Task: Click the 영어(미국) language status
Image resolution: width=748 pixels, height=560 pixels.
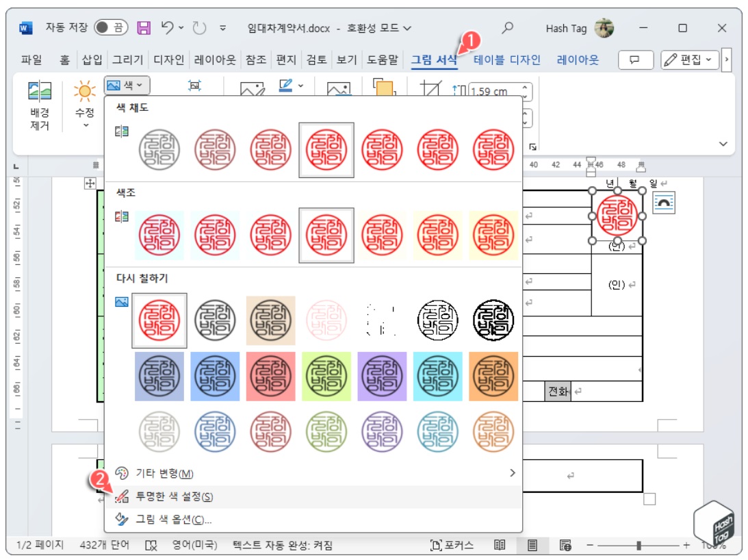Action: (x=194, y=545)
